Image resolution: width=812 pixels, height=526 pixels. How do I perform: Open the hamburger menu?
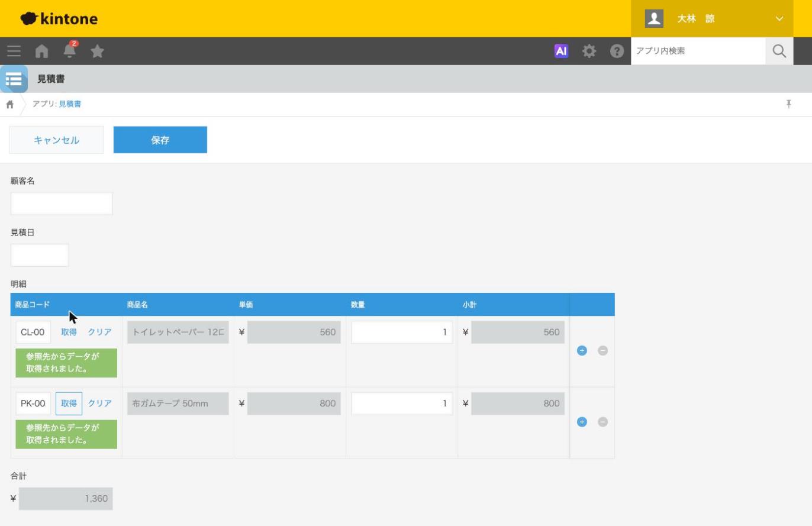pyautogui.click(x=14, y=51)
